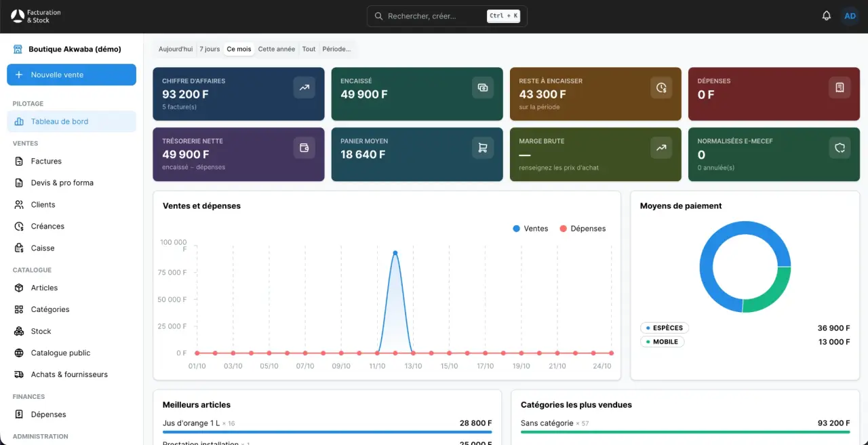Select the Cette année period tab
The height and width of the screenshot is (445, 868).
pyautogui.click(x=277, y=49)
